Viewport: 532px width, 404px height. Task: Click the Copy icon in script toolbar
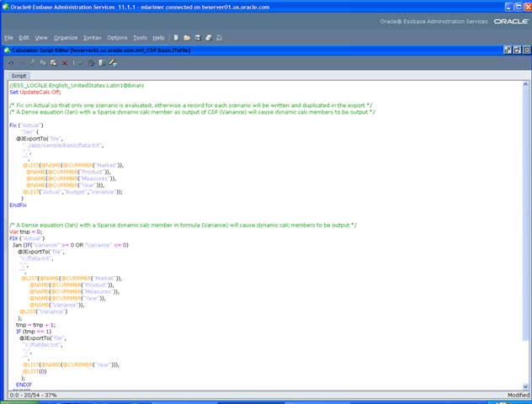tap(43, 63)
